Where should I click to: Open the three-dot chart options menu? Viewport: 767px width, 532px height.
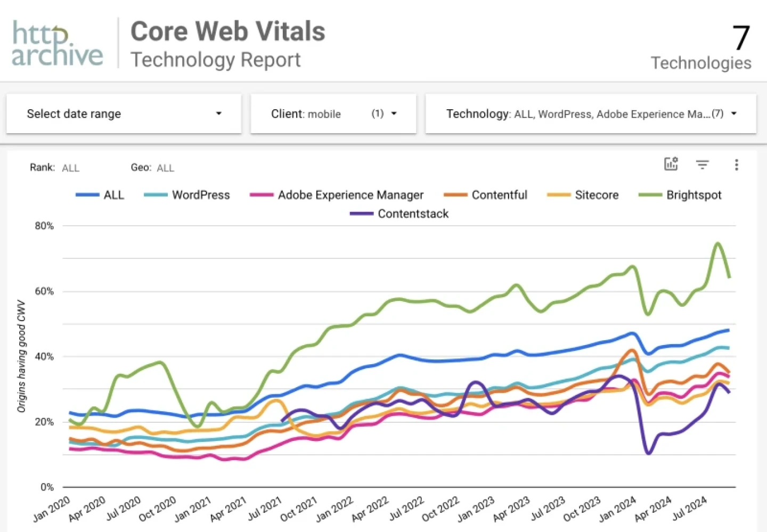[x=736, y=165]
